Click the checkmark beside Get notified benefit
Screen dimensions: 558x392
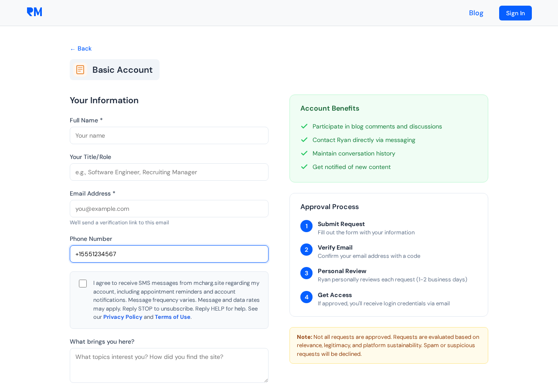point(304,167)
